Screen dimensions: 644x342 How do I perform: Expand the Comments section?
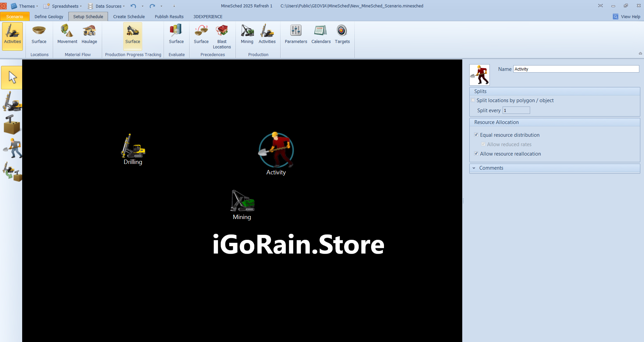coord(474,168)
